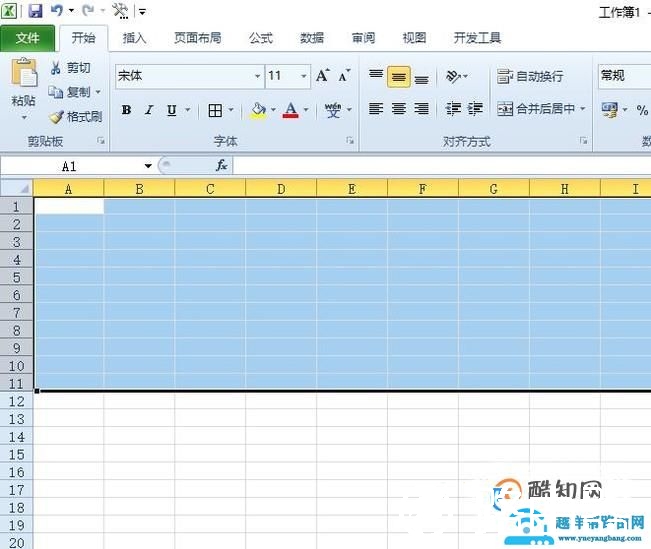Viewport: 651px width, 549px height.
Task: Apply fill color with paint bucket icon
Action: coord(258,110)
